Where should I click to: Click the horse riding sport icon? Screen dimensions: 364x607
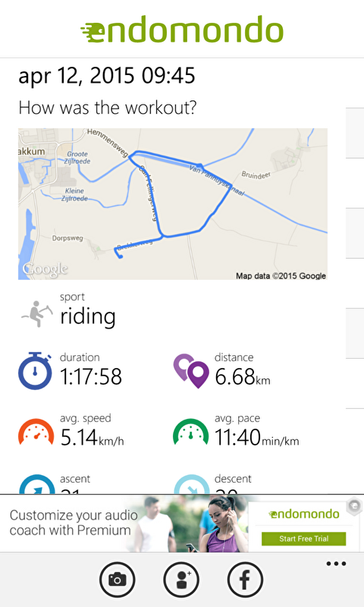[36, 313]
